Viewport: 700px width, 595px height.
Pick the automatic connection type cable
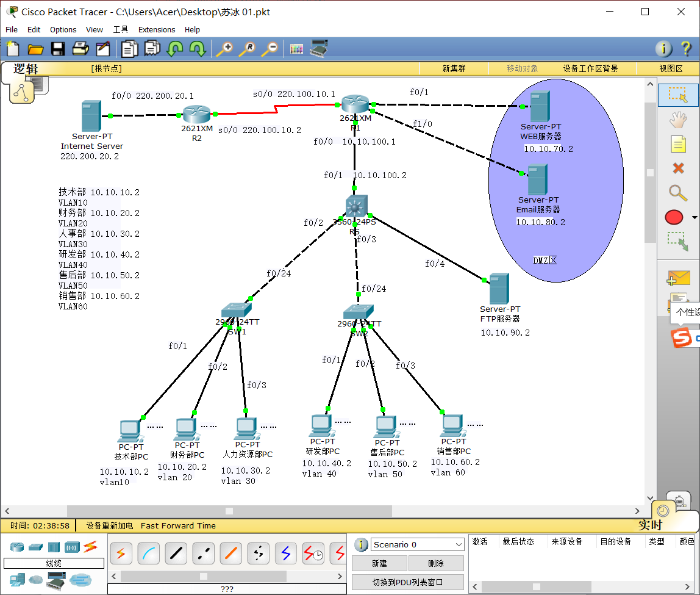[x=121, y=554]
